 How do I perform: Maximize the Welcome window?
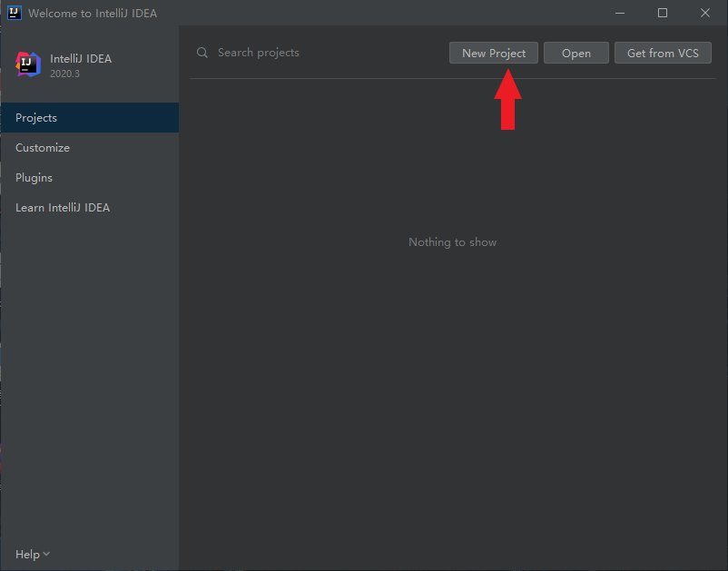663,13
